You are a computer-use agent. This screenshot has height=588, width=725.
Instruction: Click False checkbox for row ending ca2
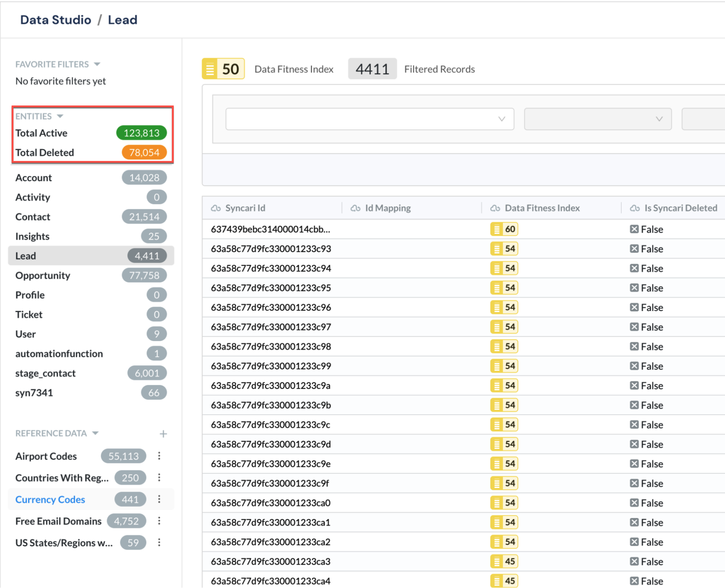click(634, 542)
